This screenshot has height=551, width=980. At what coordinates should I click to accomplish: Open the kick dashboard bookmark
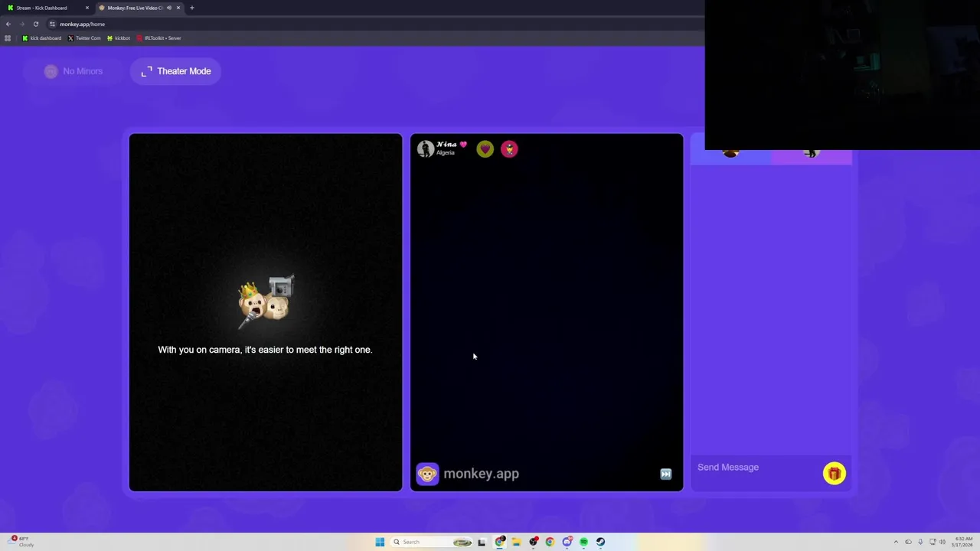[42, 38]
